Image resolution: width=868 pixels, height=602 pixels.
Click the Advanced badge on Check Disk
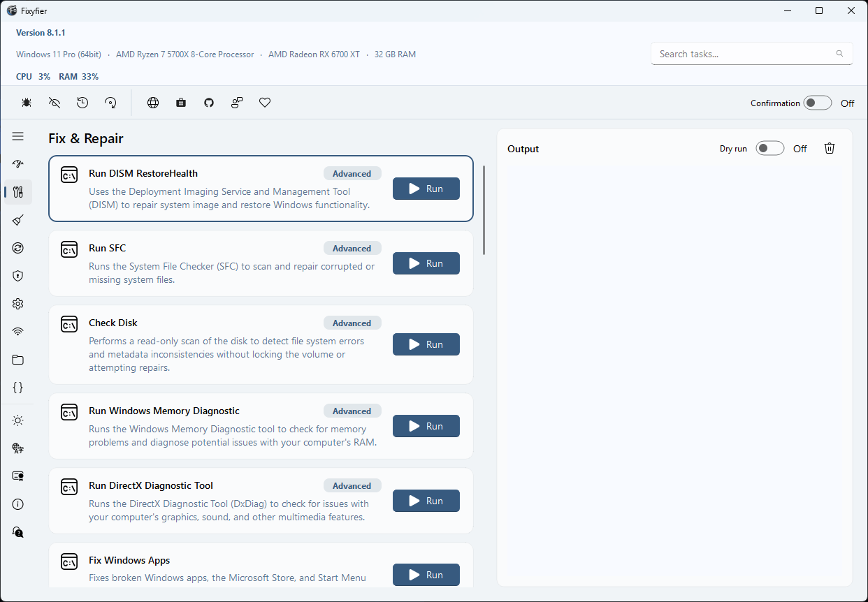point(352,323)
